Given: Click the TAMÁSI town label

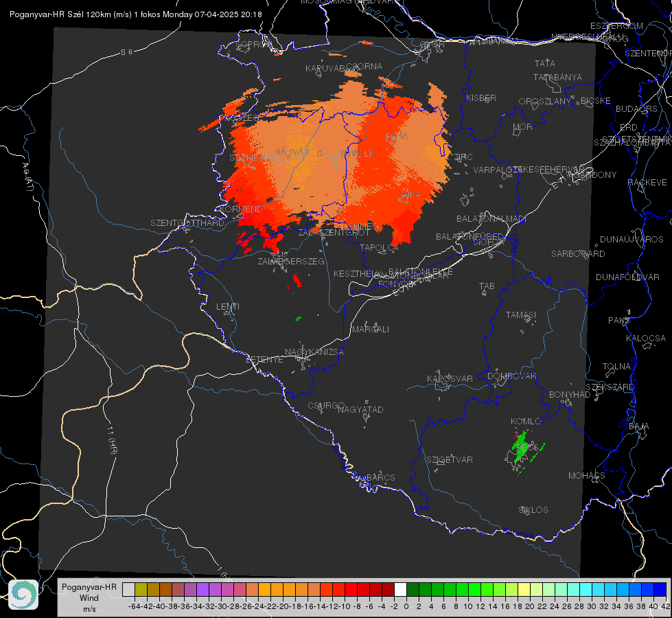Looking at the screenshot, I should pyautogui.click(x=521, y=314).
